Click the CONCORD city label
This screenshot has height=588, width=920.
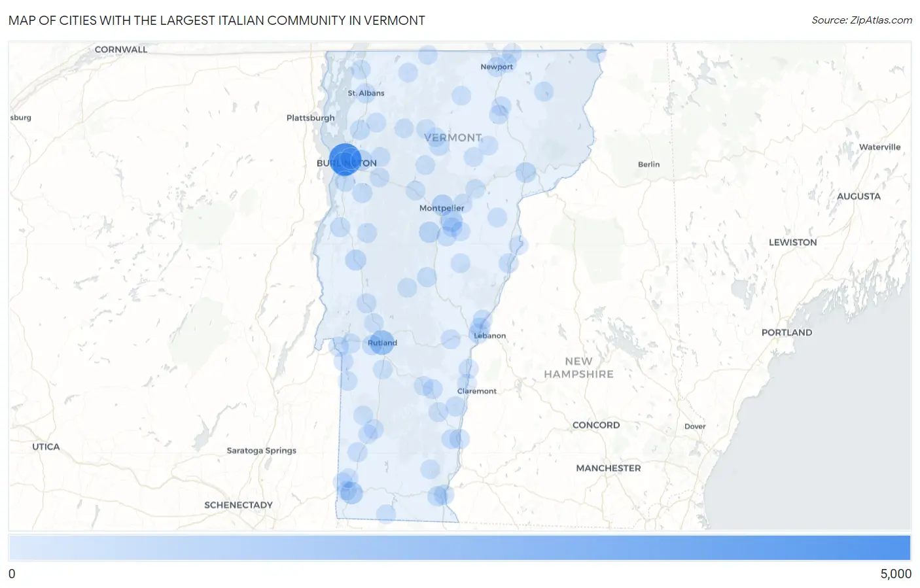point(596,425)
